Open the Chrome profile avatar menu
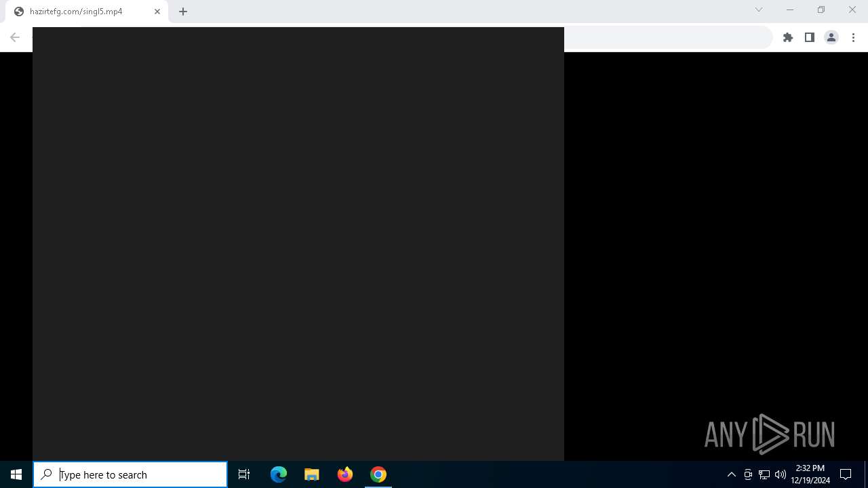Screen dimensions: 868x488 click(x=831, y=37)
